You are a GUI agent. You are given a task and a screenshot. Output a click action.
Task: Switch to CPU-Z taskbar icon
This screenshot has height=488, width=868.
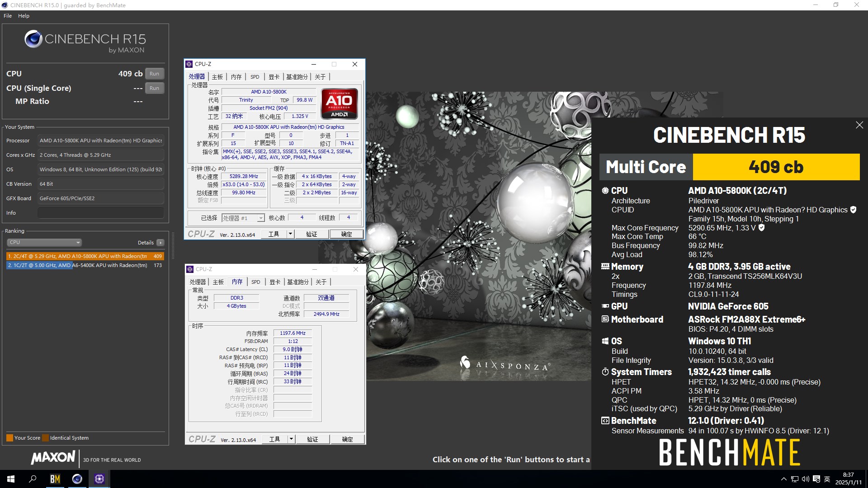pos(99,479)
